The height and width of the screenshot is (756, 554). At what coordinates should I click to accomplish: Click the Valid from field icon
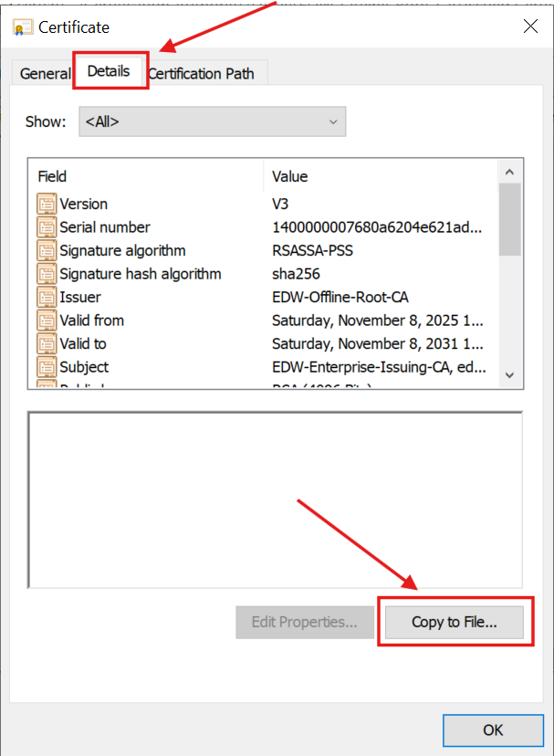click(x=47, y=320)
